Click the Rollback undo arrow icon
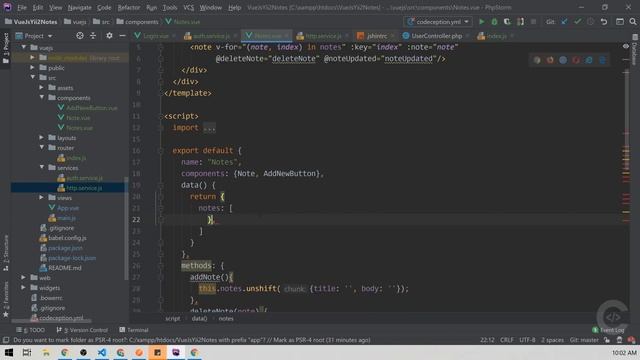Image resolution: width=640 pixels, height=360 pixels. tap(604, 22)
